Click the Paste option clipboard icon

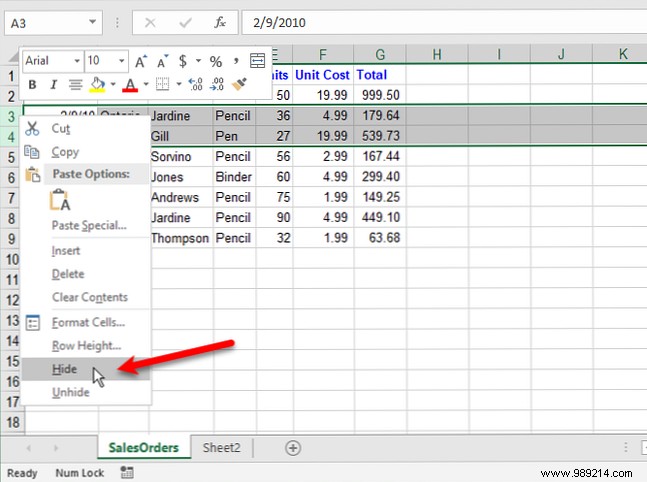tap(60, 200)
